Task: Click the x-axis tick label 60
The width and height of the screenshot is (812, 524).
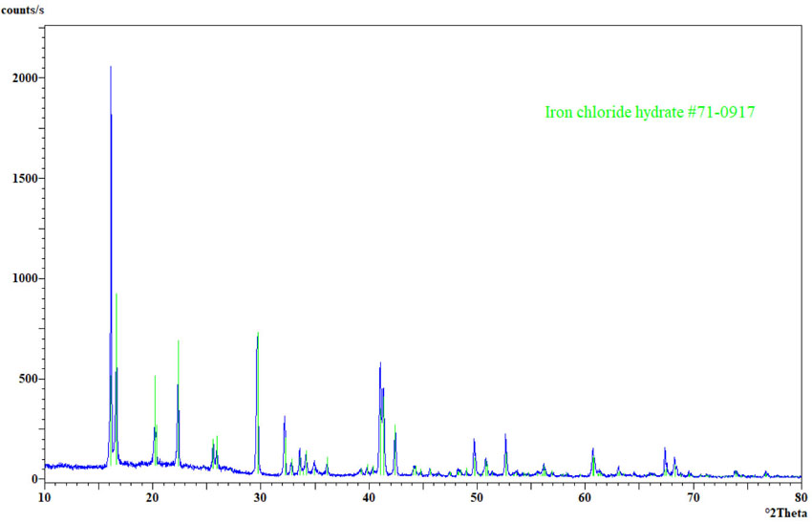Action: [586, 498]
